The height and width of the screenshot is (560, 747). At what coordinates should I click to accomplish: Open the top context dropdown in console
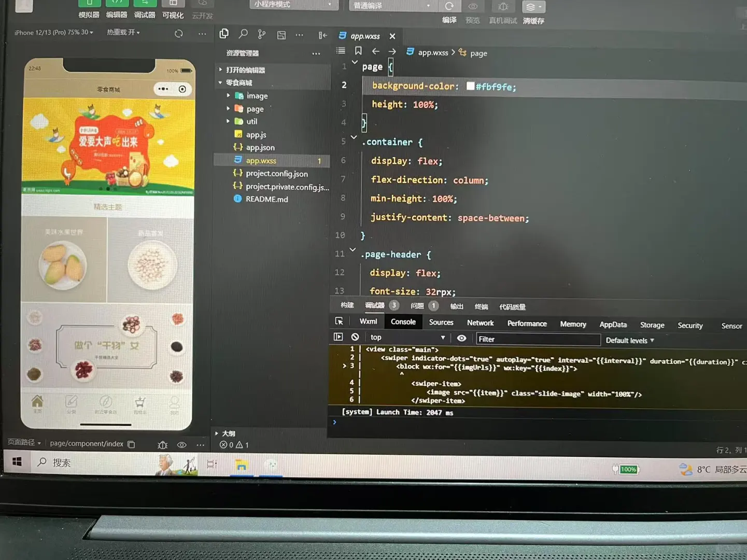407,338
